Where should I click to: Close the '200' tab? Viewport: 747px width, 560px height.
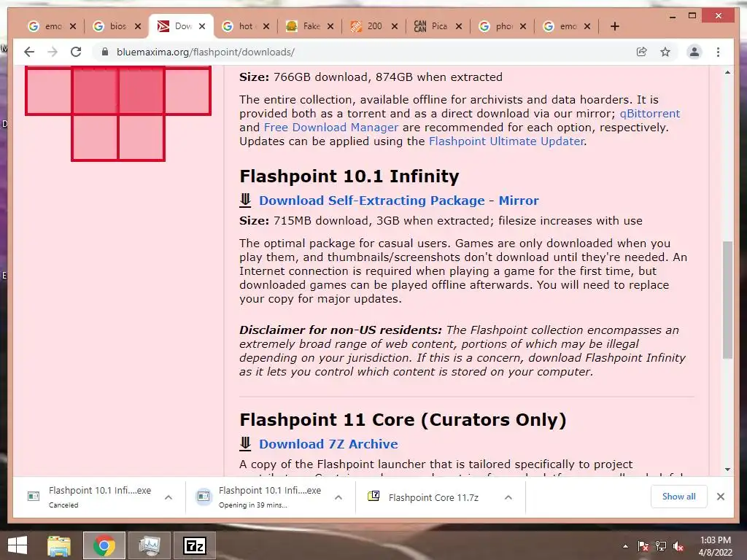coord(395,26)
